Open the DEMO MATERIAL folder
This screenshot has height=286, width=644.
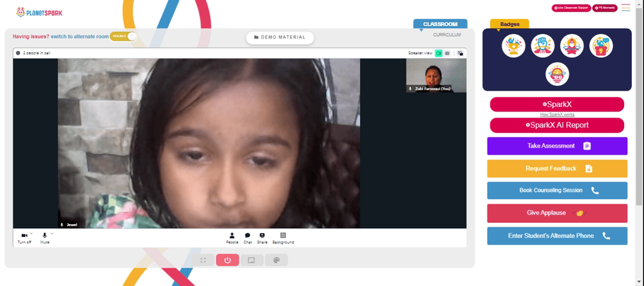[x=280, y=37]
